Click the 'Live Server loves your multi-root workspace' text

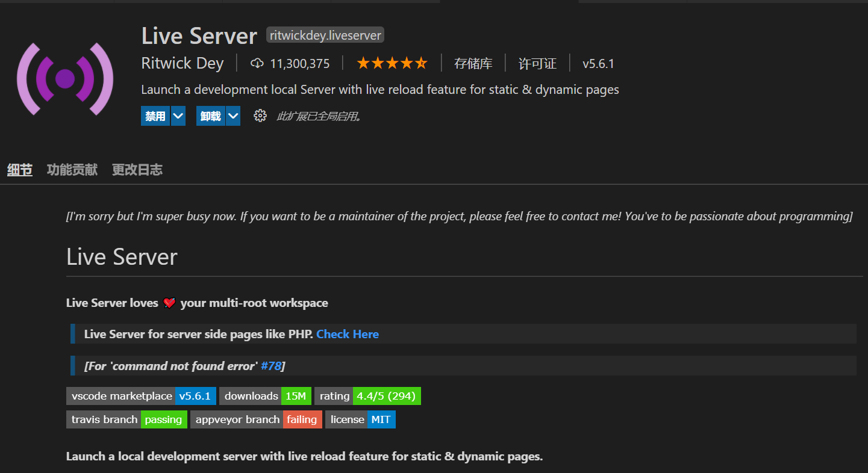[x=197, y=303]
